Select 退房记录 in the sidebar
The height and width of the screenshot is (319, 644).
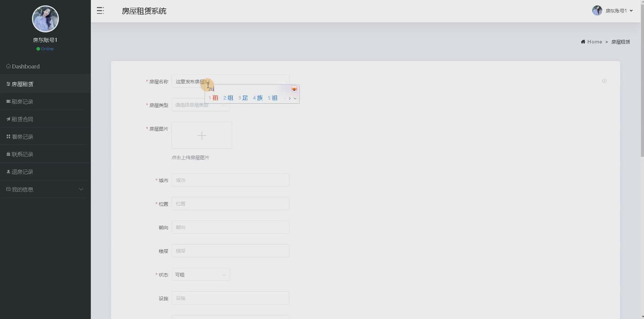click(45, 172)
